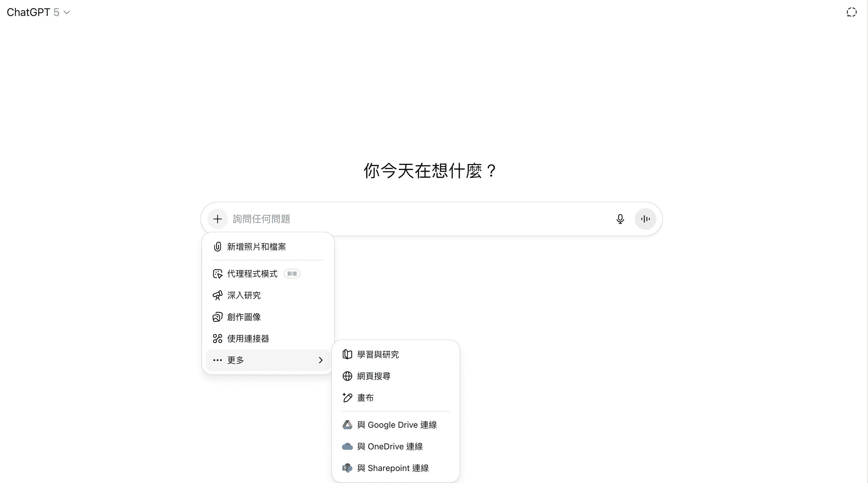Image resolution: width=868 pixels, height=483 pixels.
Task: Click the paperclip icon for 新增照片和檔案
Action: (x=217, y=247)
